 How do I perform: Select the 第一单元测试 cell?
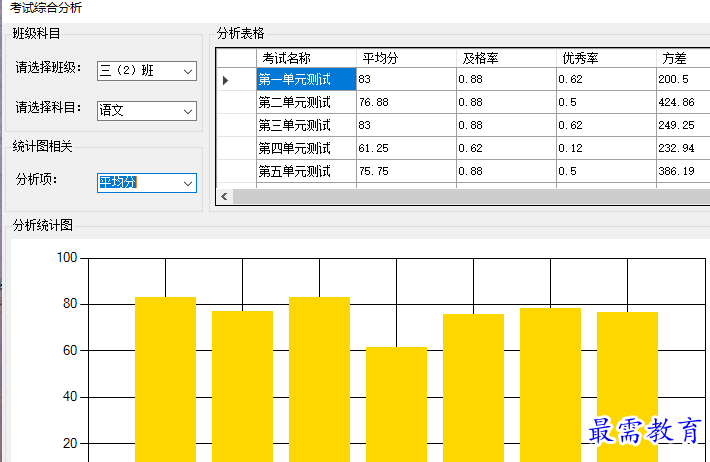click(306, 79)
